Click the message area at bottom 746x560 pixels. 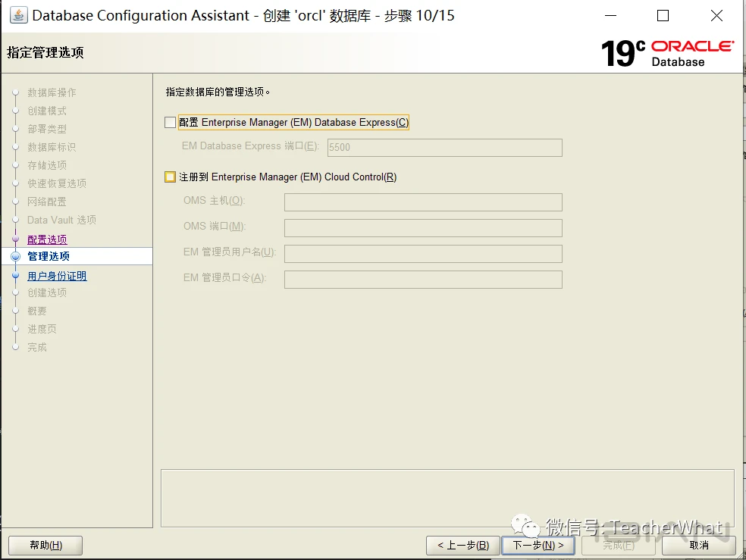pos(447,498)
